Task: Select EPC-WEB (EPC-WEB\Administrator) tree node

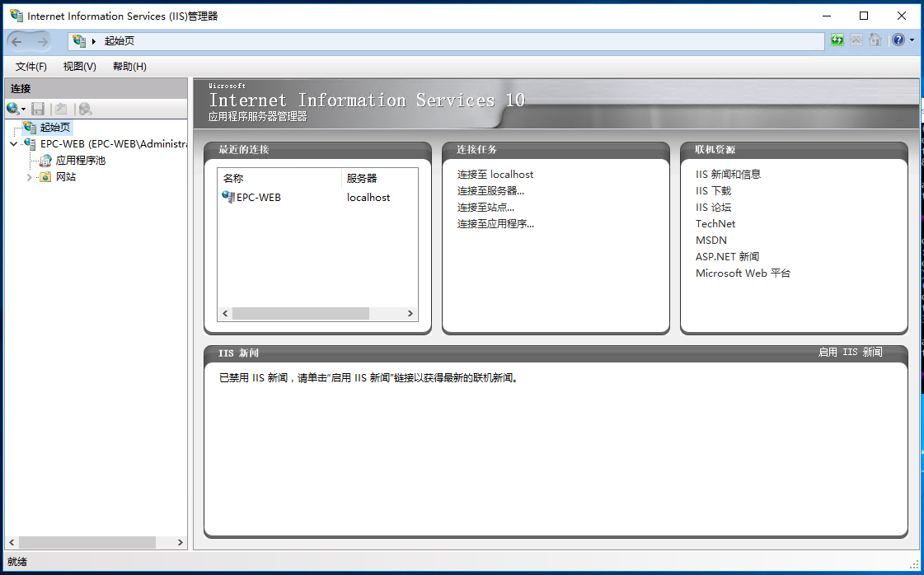Action: coord(114,143)
